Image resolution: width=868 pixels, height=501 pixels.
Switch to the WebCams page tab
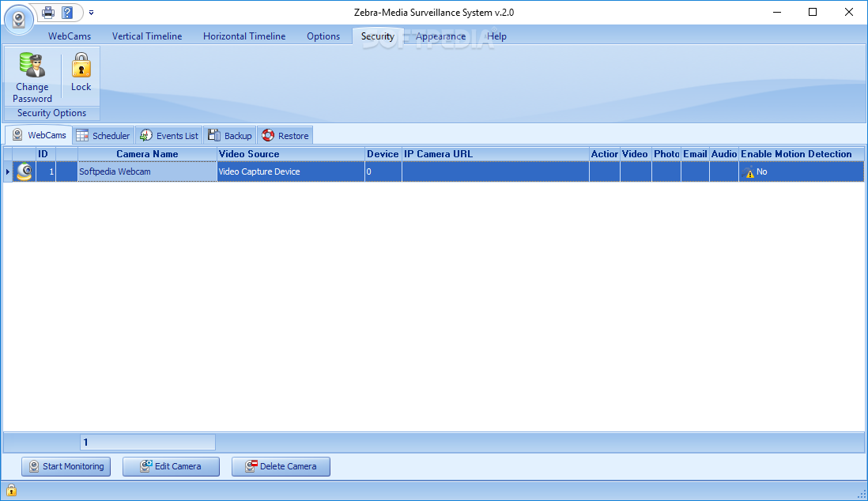click(x=39, y=135)
